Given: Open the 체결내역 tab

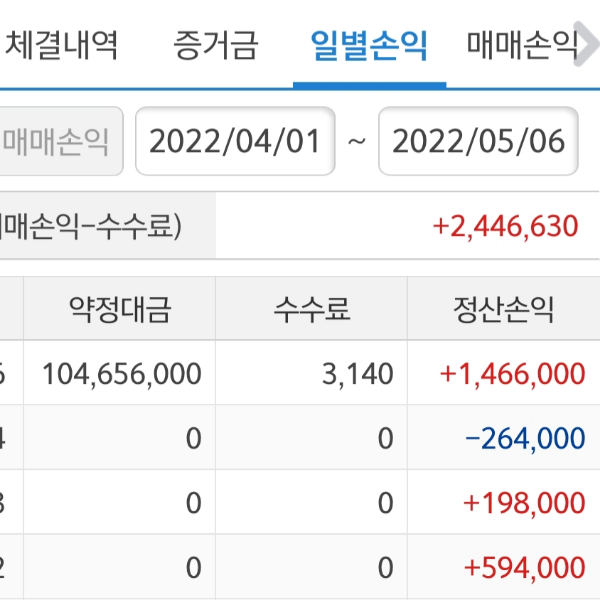Looking at the screenshot, I should [x=62, y=44].
